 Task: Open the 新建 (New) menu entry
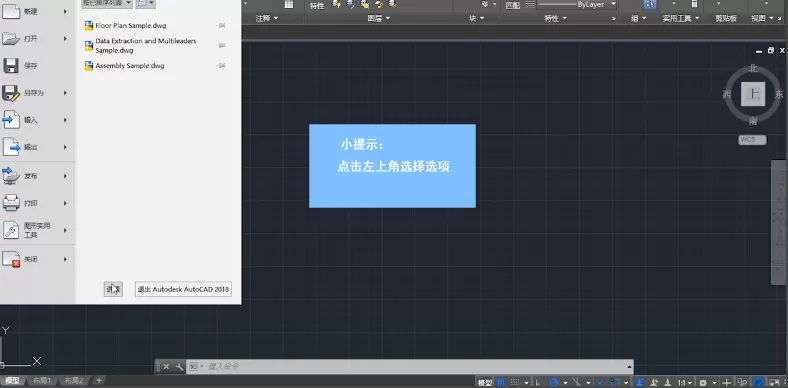(36, 11)
